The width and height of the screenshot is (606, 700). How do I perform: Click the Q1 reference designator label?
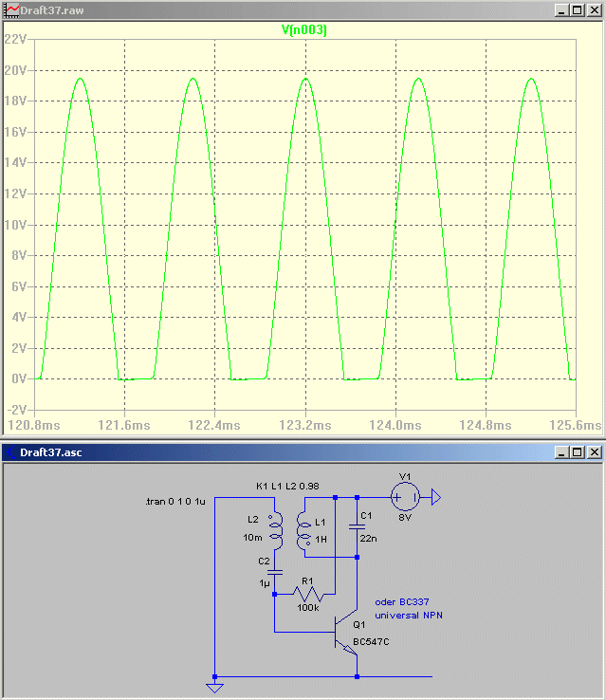(x=359, y=624)
